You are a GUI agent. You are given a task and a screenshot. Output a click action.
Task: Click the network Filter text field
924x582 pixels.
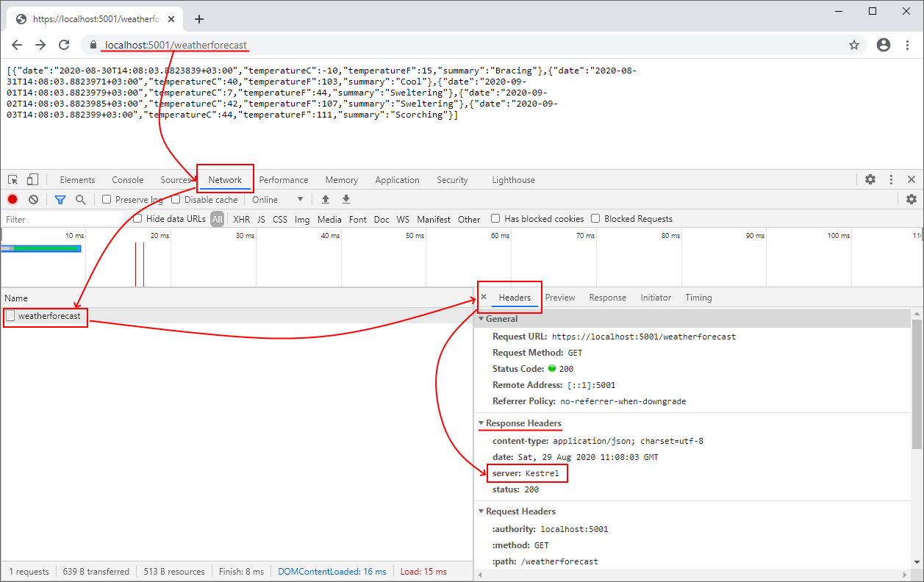65,219
